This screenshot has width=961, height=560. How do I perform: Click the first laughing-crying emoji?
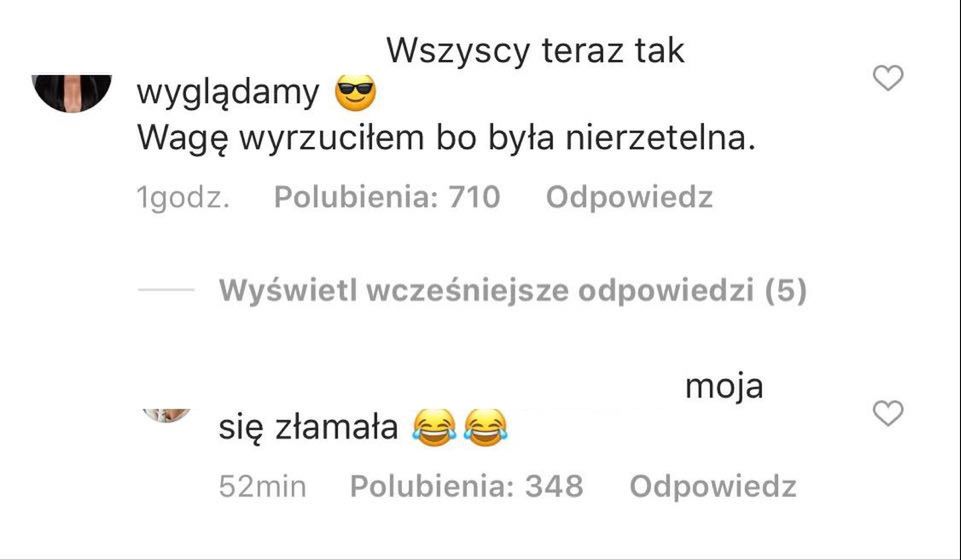pyautogui.click(x=434, y=427)
